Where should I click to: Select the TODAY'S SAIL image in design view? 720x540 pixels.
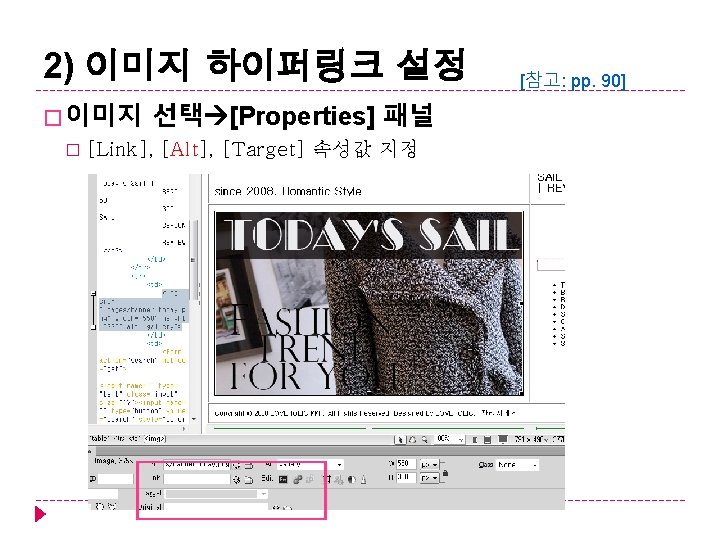coord(369,303)
